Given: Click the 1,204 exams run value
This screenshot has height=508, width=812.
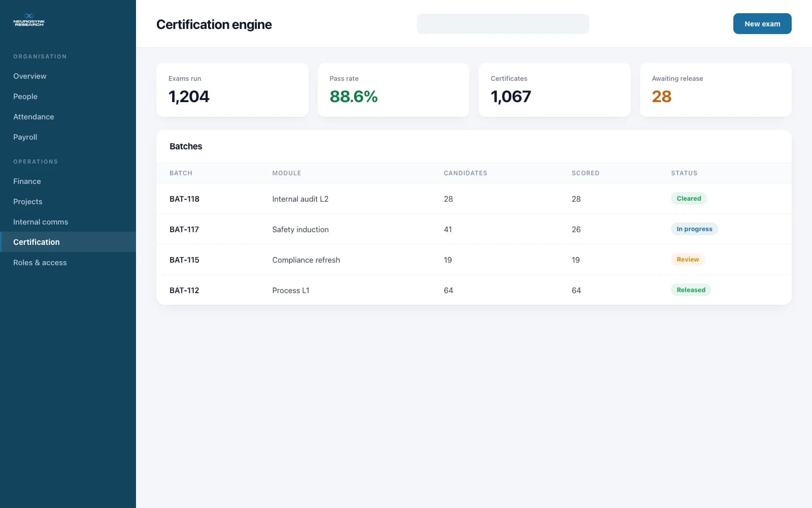Looking at the screenshot, I should [189, 97].
